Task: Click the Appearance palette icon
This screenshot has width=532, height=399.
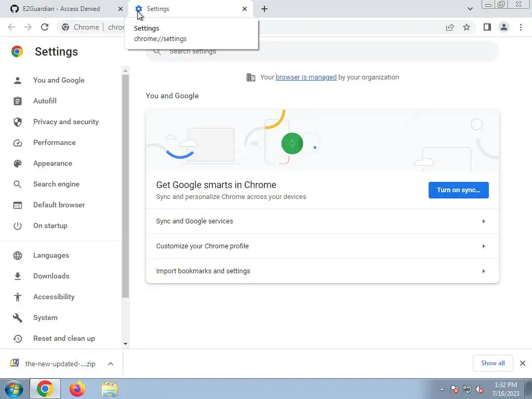Action: click(x=18, y=164)
